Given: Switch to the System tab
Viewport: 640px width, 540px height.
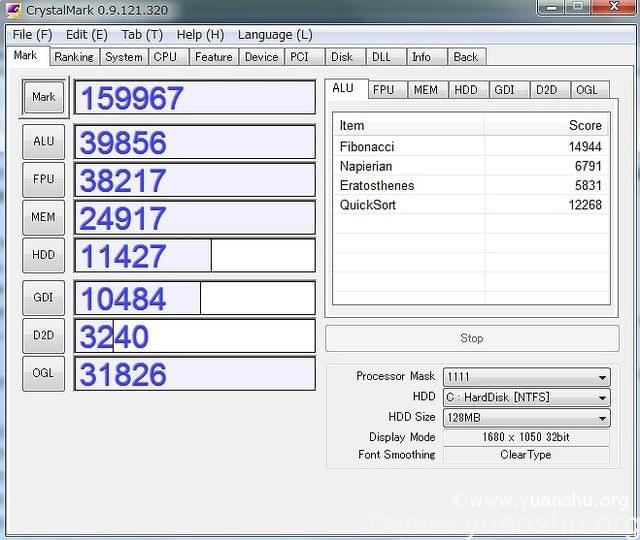Looking at the screenshot, I should click(124, 57).
